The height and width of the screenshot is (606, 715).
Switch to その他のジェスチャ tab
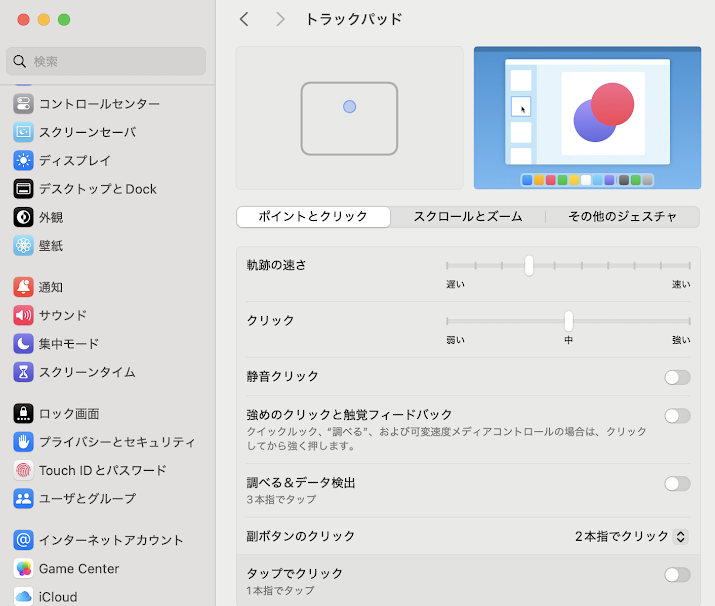(622, 216)
